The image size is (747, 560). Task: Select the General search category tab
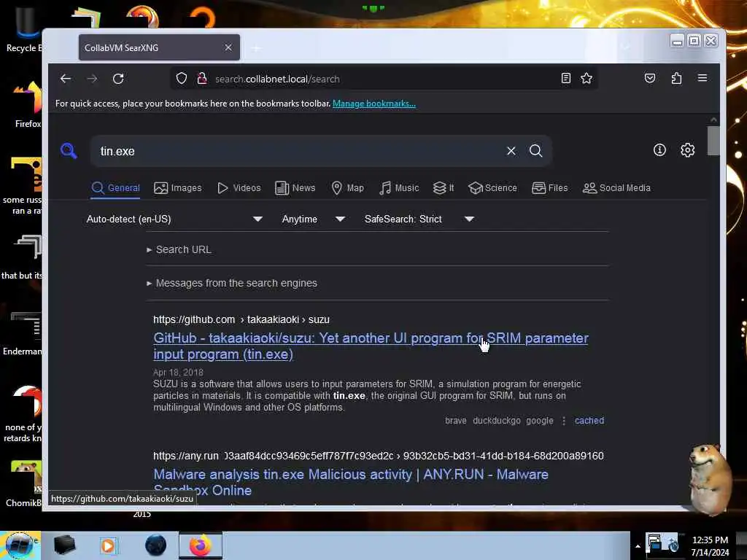(x=116, y=188)
